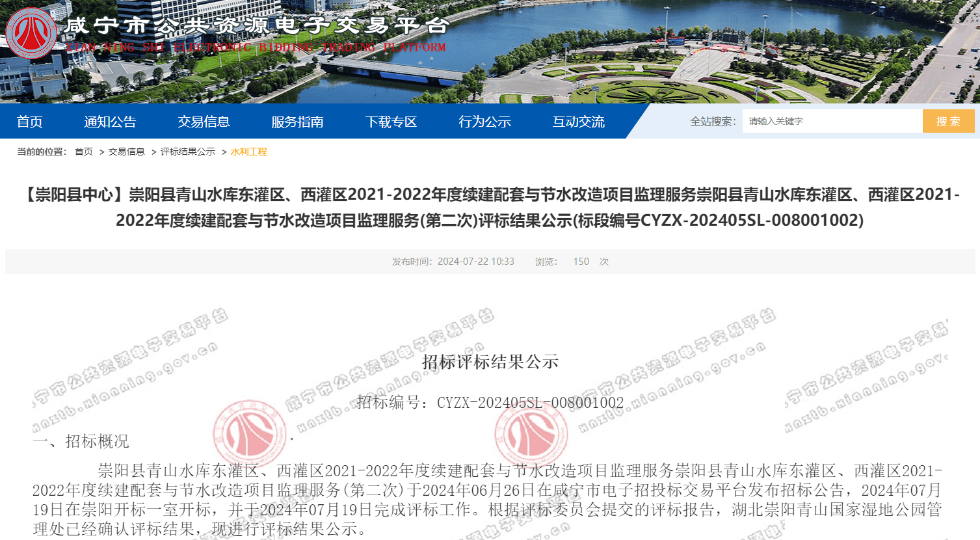
Task: Click the 交易信息 breadcrumb link
Action: (126, 152)
